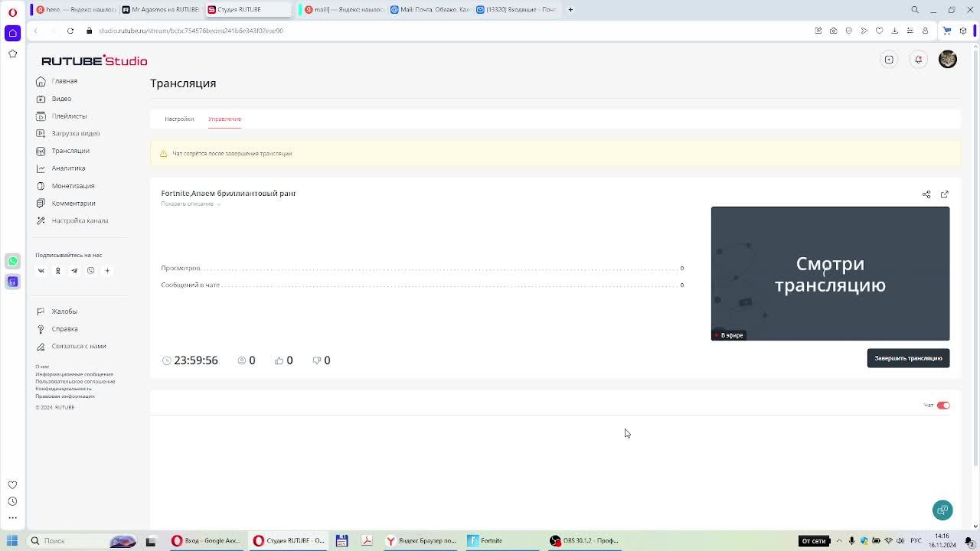Open Пользовательское соглашение link
This screenshot has width=980, height=551.
click(75, 381)
